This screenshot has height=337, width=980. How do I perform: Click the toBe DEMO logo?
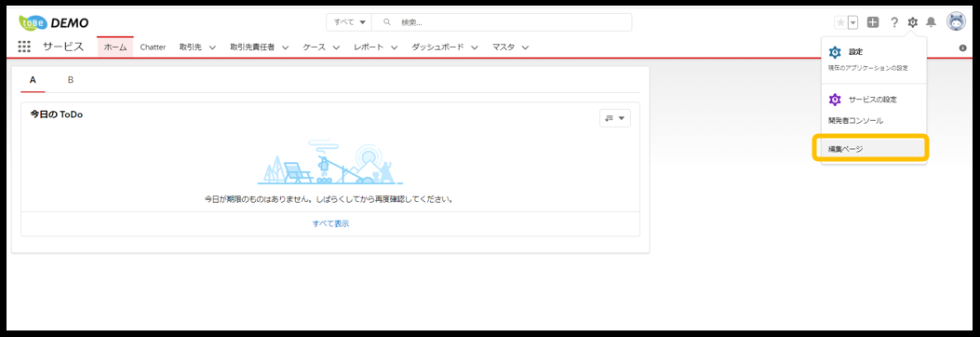(x=54, y=22)
